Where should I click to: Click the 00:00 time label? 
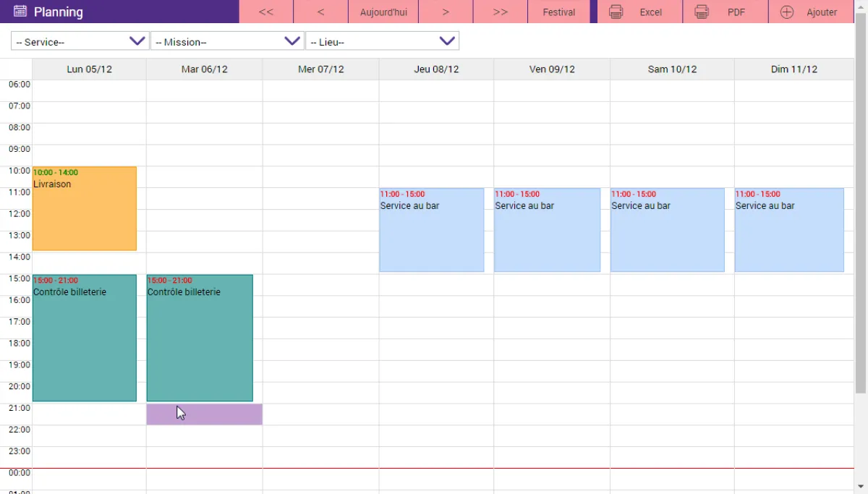20,473
